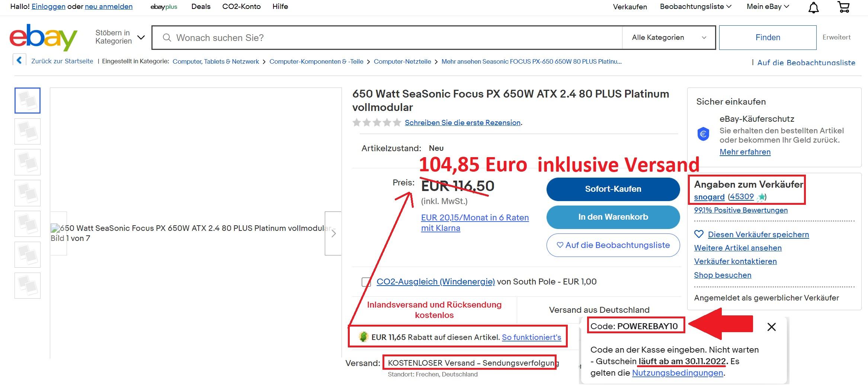Open the Alle Kategorien combo box
The width and height of the screenshot is (868, 388).
click(669, 37)
